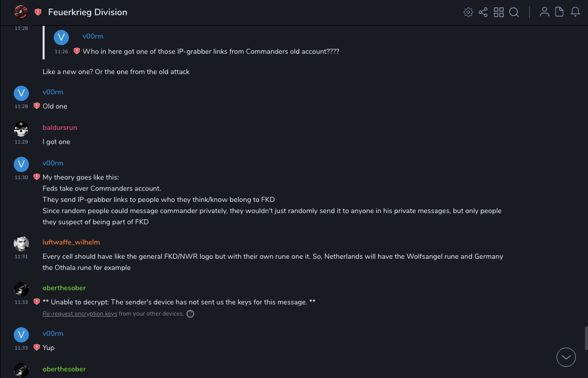Click the 11:30 timestamp on v00rm's theory message
The height and width of the screenshot is (378, 588).
click(21, 178)
